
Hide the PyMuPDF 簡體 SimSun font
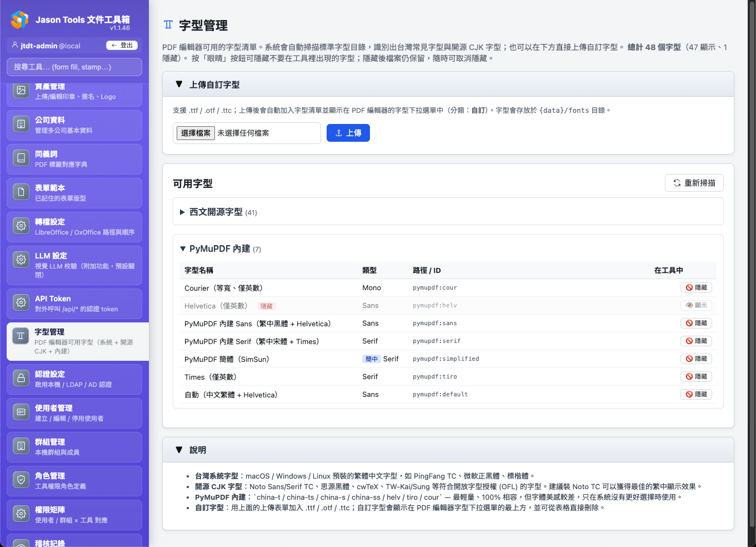coord(696,359)
